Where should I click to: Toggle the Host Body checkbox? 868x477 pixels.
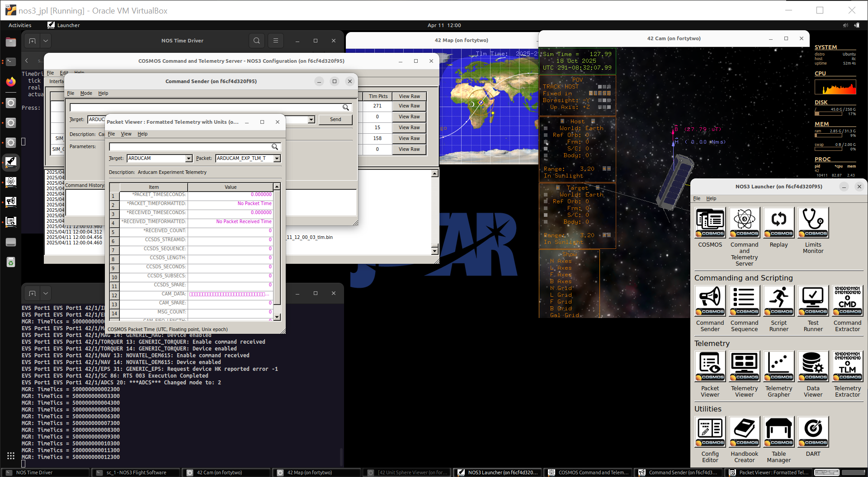click(546, 155)
